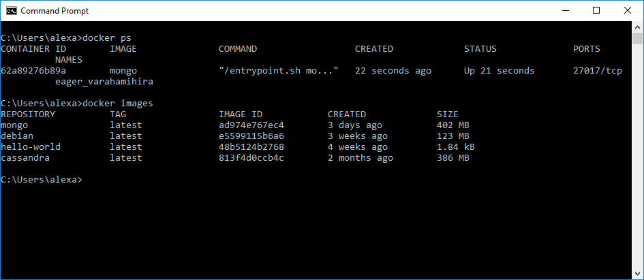Click the '2 months ago' created value
Viewport: 644px width, 280px height.
(361, 157)
